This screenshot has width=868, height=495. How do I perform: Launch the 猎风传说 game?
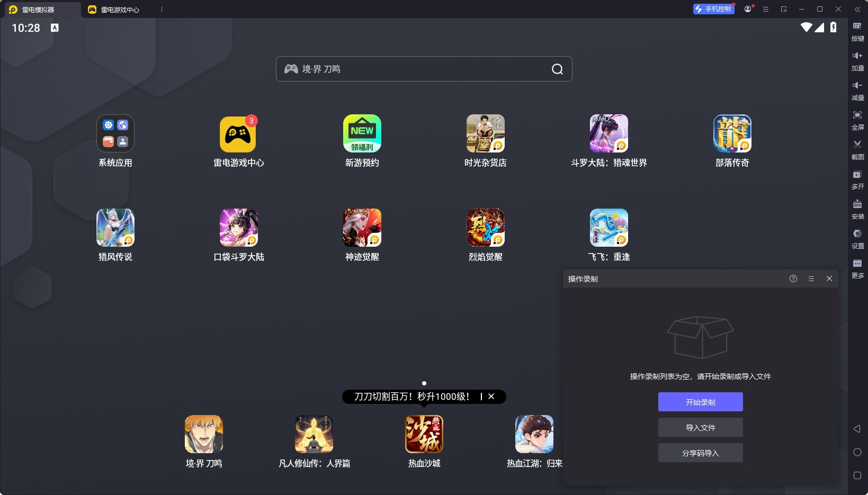115,228
